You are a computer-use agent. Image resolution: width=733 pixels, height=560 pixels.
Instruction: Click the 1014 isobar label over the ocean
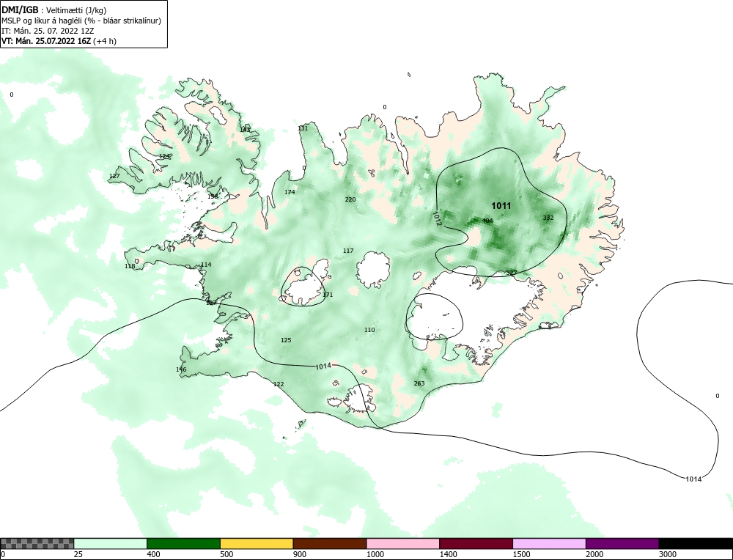(x=693, y=479)
